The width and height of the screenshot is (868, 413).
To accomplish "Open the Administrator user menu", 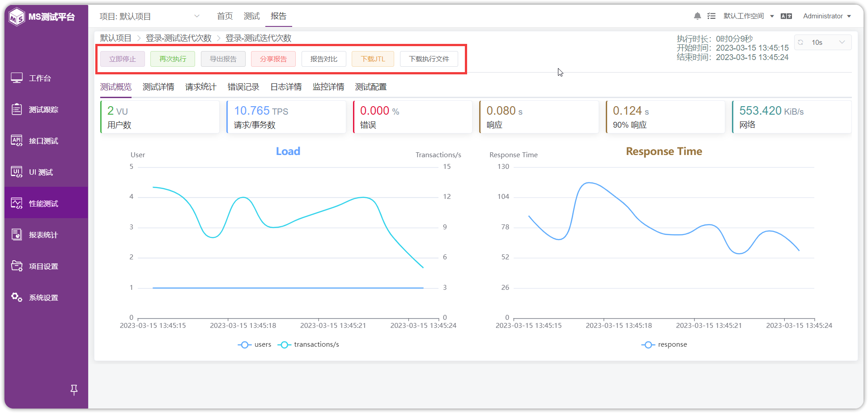I will [x=827, y=16].
